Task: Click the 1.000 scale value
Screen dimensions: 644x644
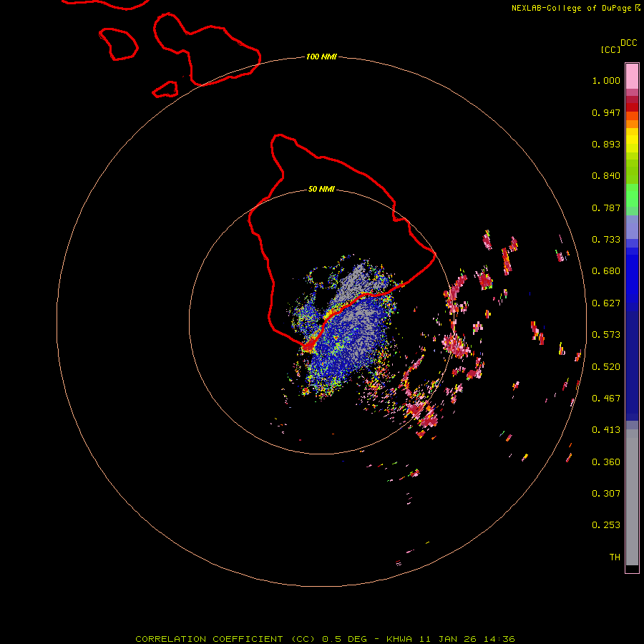Action: (606, 80)
